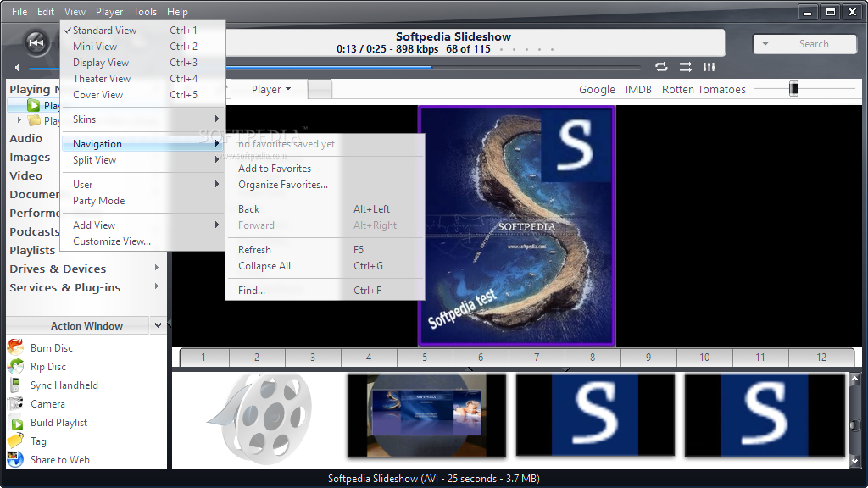
Task: Open the Add View submenu
Action: pos(142,225)
